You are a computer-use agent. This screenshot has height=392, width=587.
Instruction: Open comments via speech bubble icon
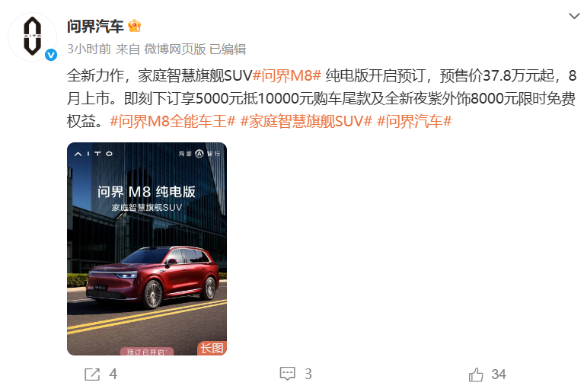click(288, 374)
